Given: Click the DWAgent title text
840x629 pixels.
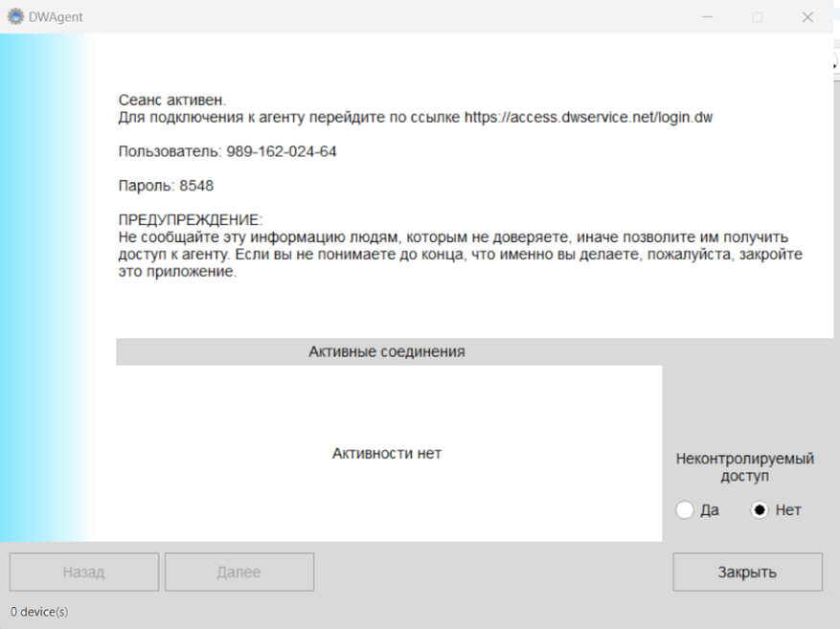Looking at the screenshot, I should pos(56,17).
